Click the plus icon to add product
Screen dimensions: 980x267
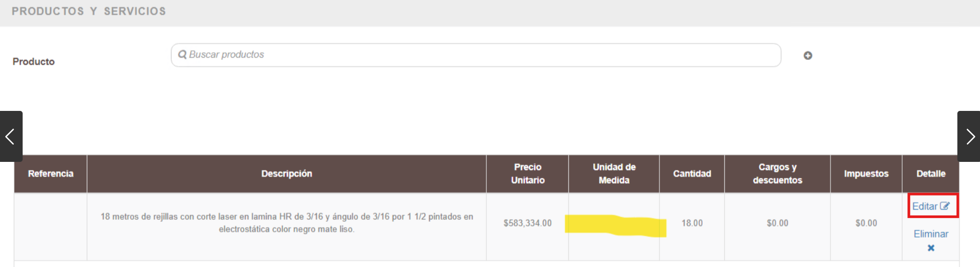807,55
